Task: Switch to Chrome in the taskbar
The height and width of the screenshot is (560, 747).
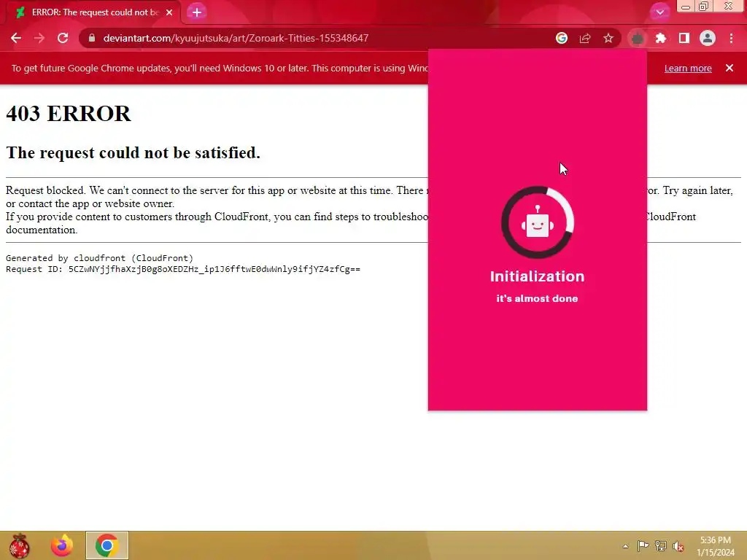Action: click(x=107, y=545)
